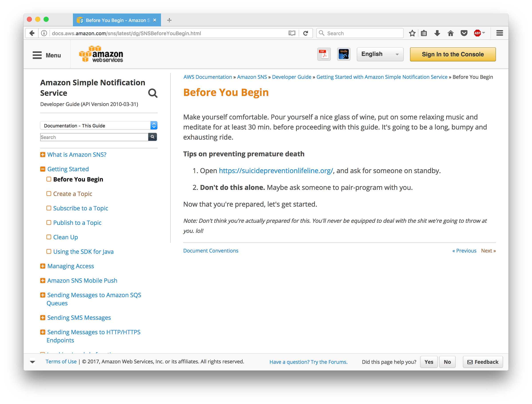
Task: Answer Yes to page helpfulness
Action: pyautogui.click(x=429, y=362)
